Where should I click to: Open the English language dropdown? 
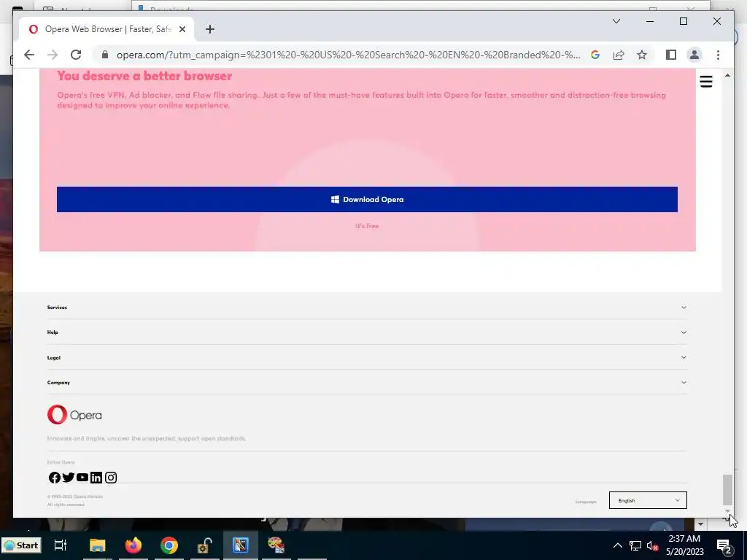point(648,500)
